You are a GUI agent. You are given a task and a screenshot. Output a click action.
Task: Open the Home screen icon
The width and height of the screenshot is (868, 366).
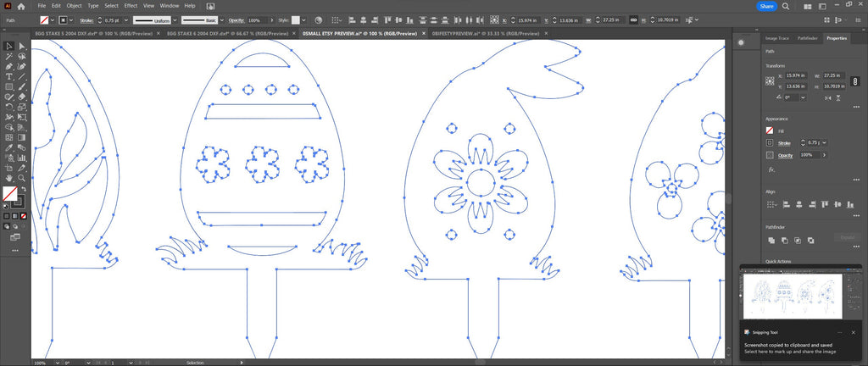coord(21,6)
